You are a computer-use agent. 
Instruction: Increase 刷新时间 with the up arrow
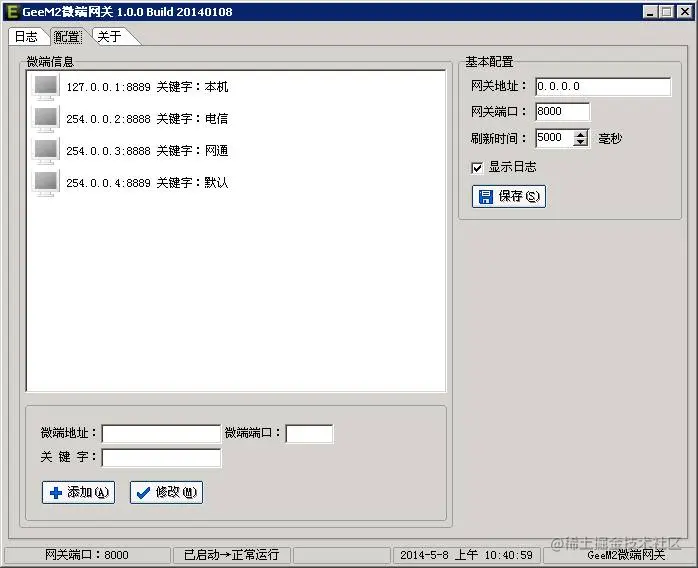coord(580,134)
